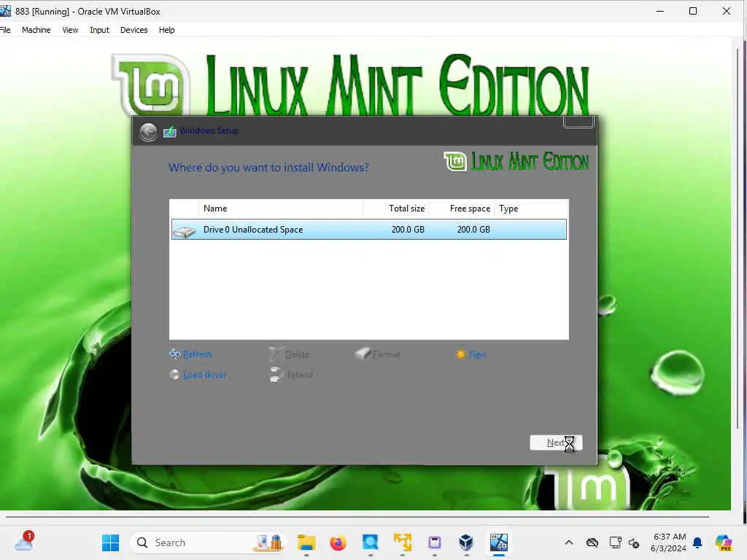
Task: Click the VirtualBox title bar app icon
Action: (5, 11)
